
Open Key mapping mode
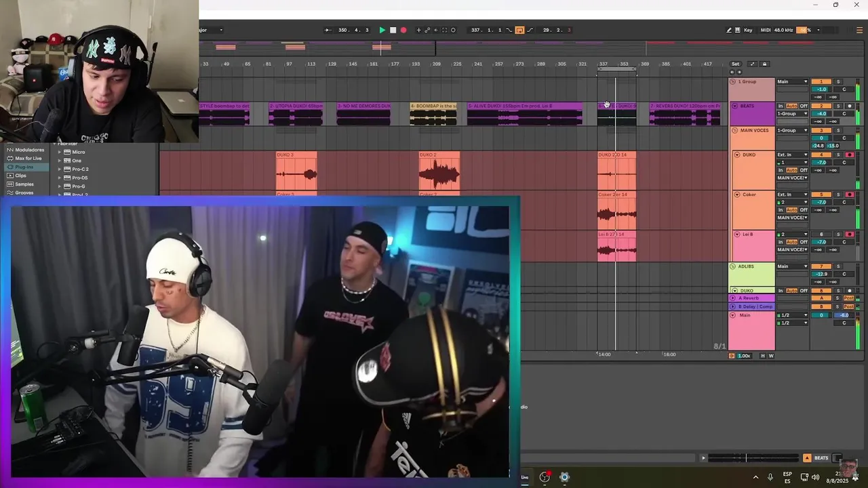748,30
